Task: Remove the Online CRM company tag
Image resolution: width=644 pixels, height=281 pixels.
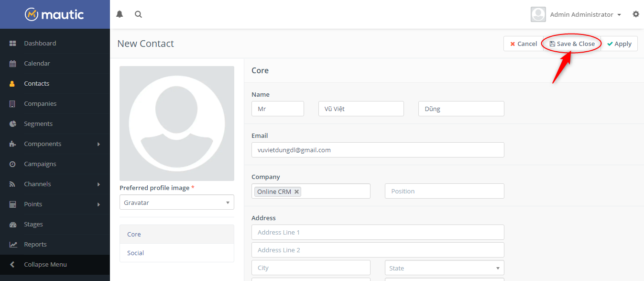Action: coord(296,191)
